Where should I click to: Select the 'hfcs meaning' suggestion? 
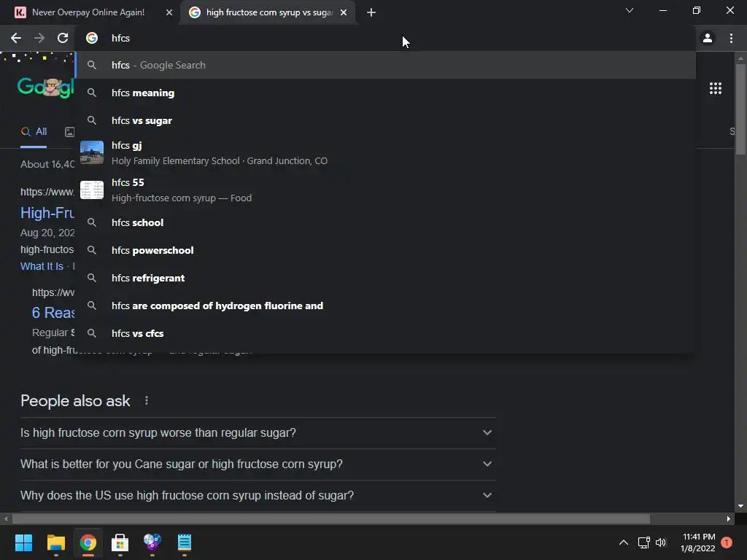(x=386, y=93)
